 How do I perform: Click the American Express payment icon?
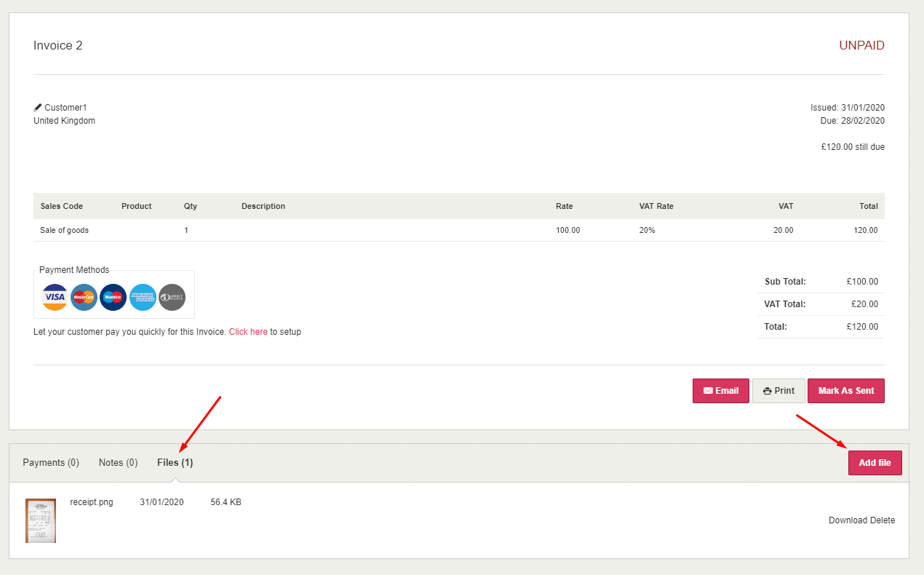pos(143,297)
